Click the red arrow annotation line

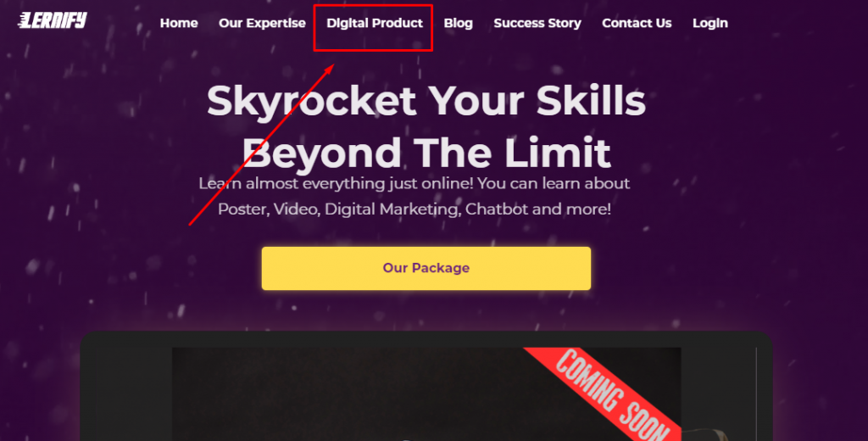[x=261, y=145]
